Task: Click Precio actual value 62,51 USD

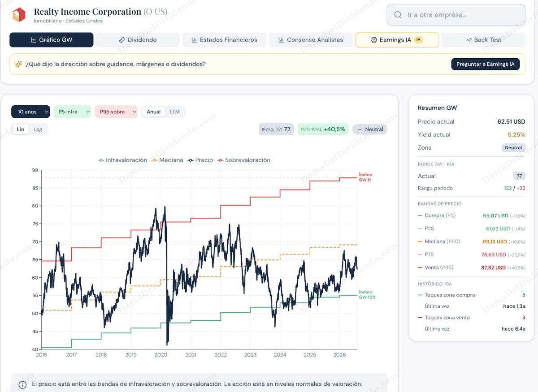Action: 511,121
